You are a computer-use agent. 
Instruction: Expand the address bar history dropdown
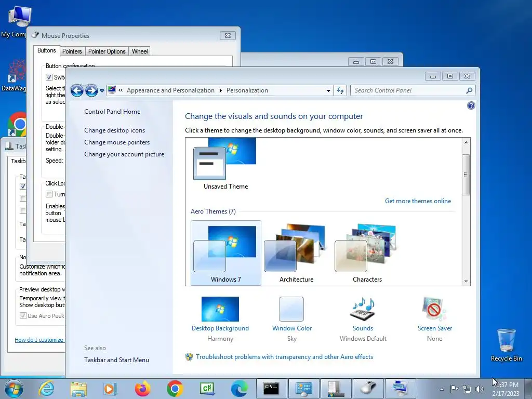[328, 90]
